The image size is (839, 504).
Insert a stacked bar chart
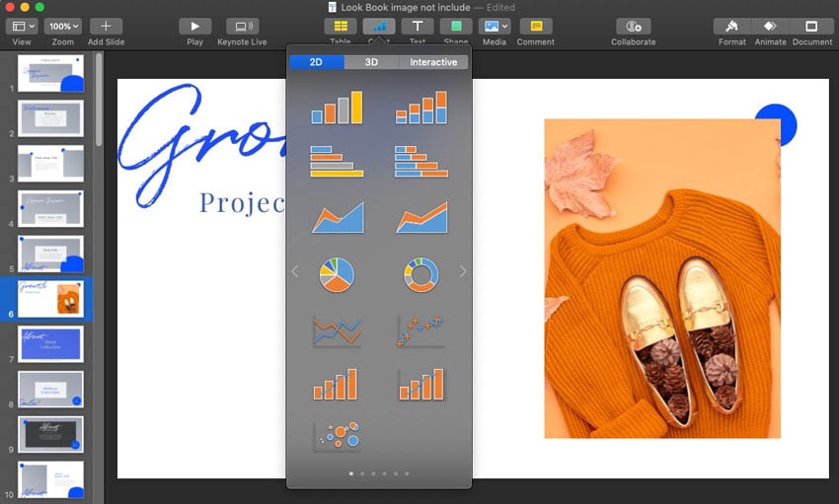coord(421,162)
